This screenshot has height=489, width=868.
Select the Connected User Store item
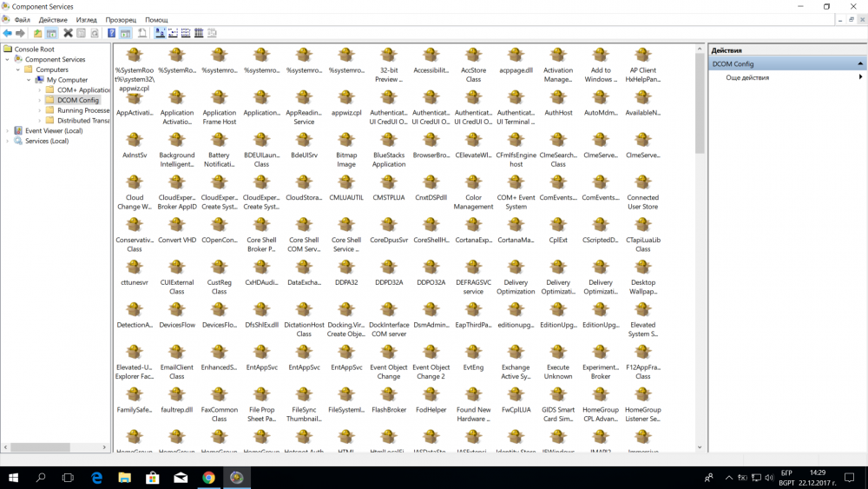click(642, 192)
